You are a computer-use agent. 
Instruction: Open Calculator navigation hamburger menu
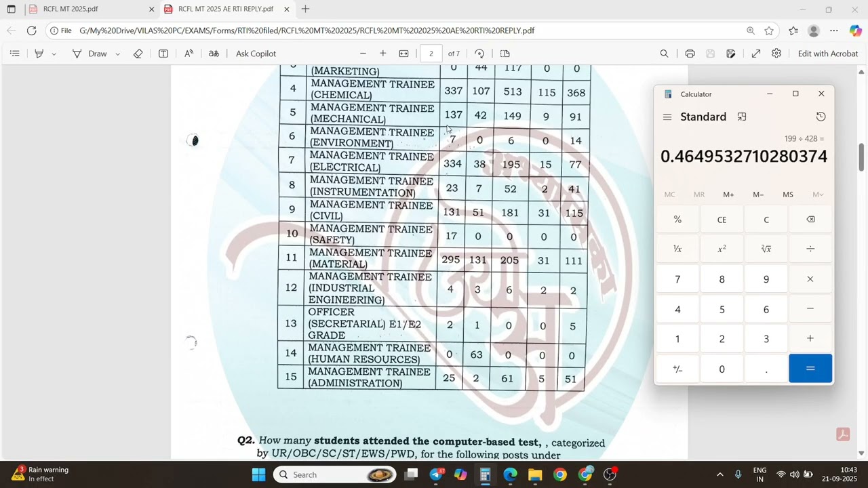(667, 117)
